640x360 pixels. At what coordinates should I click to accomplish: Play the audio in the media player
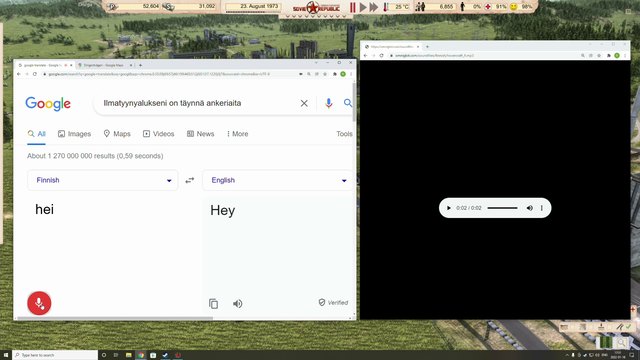pyautogui.click(x=449, y=208)
